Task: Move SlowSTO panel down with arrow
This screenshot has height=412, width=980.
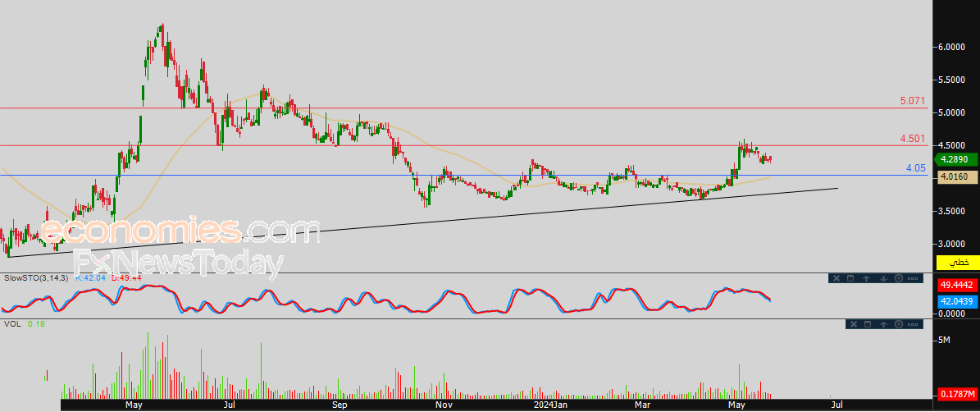Action: [884, 278]
